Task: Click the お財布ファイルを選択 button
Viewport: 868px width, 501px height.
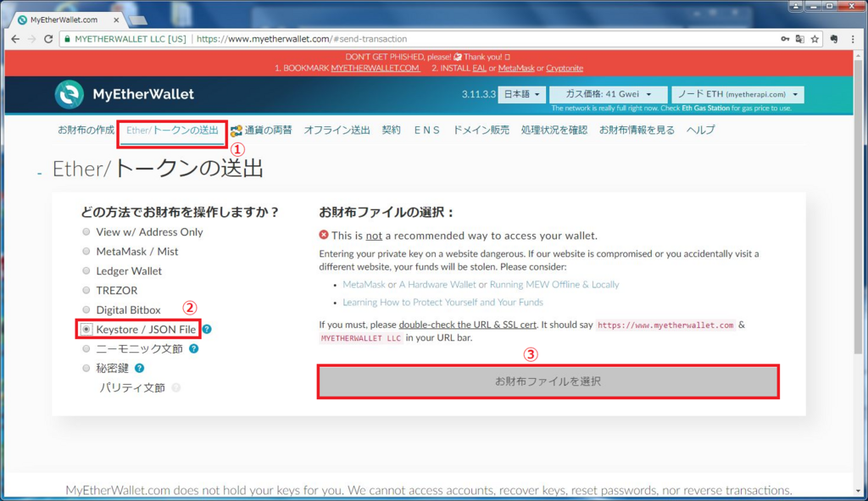Action: (x=548, y=381)
